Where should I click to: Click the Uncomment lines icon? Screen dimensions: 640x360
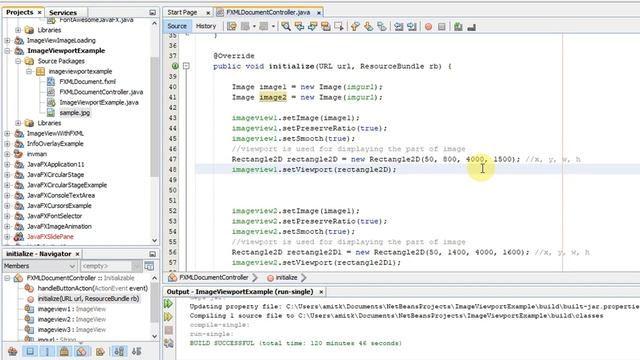(x=471, y=27)
